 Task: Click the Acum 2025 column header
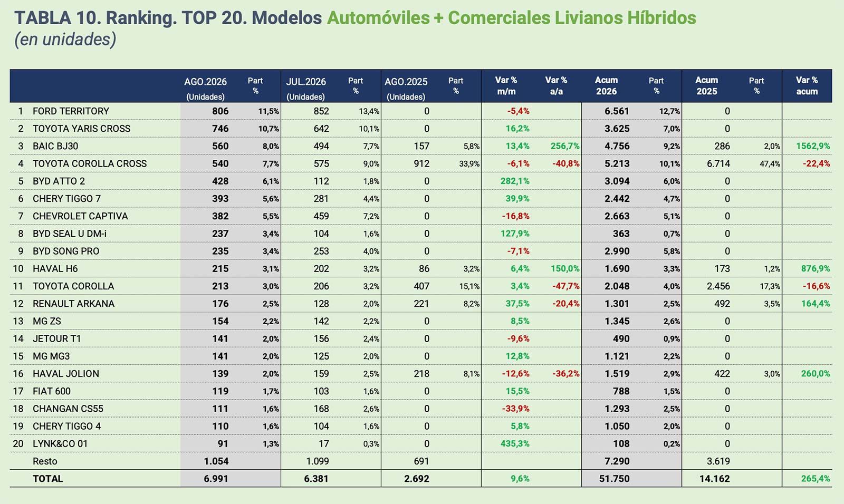tap(706, 85)
